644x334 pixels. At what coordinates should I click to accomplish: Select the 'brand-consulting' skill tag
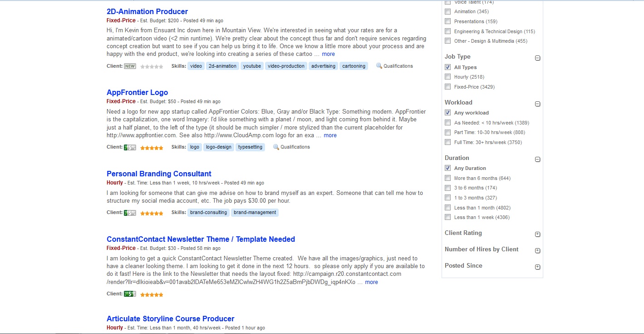tap(209, 213)
